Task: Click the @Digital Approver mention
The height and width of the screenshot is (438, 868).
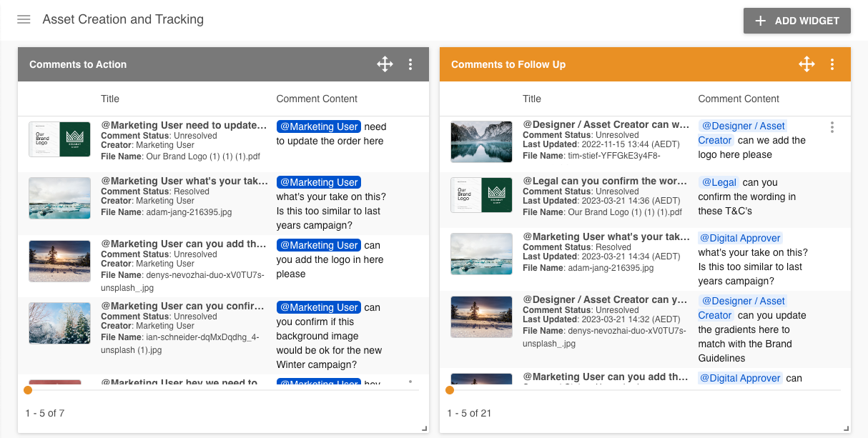Action: pyautogui.click(x=739, y=238)
